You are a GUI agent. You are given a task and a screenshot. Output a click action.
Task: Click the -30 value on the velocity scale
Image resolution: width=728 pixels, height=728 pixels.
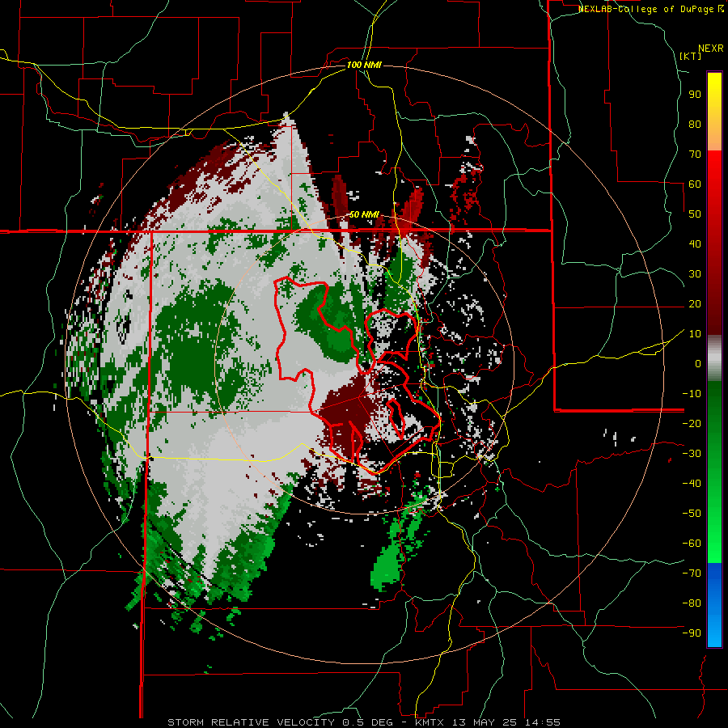coord(692,454)
